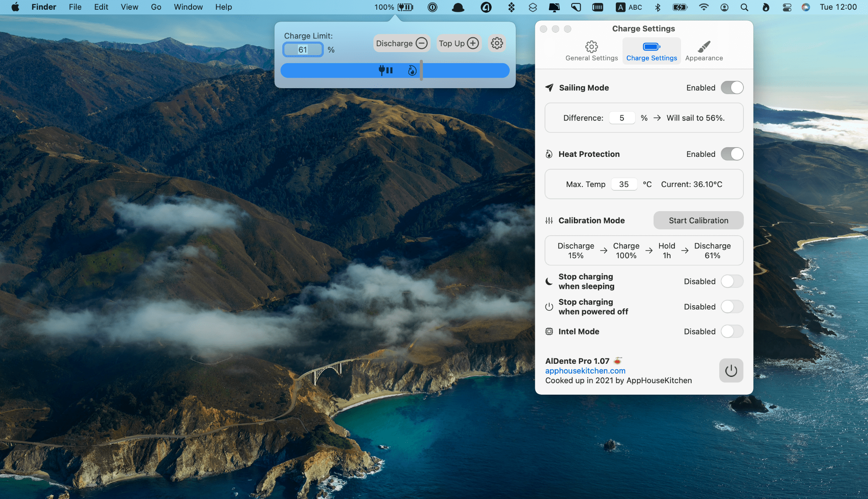
Task: Open the Appearance tab
Action: pos(704,51)
